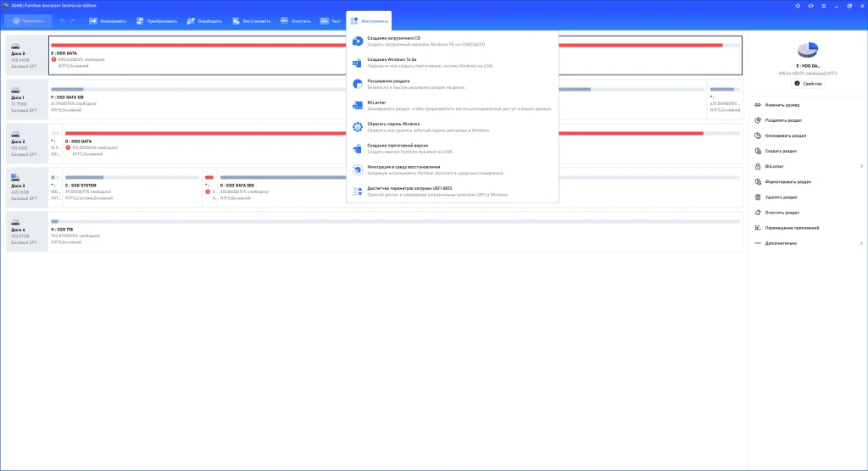Viewport: 868px width, 471px height.
Task: Click the Форматировать раздел icon
Action: (x=758, y=181)
